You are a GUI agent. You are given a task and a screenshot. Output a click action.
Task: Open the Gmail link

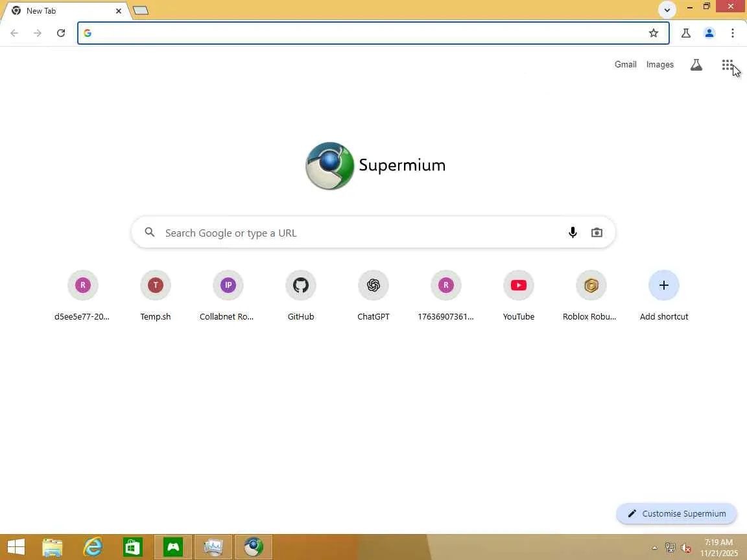[625, 64]
